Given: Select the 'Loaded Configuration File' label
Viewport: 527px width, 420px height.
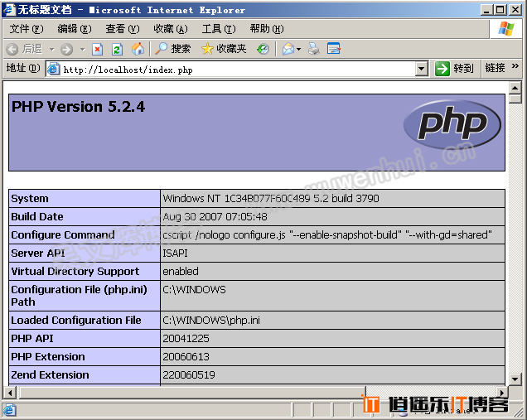Looking at the screenshot, I should (76, 321).
